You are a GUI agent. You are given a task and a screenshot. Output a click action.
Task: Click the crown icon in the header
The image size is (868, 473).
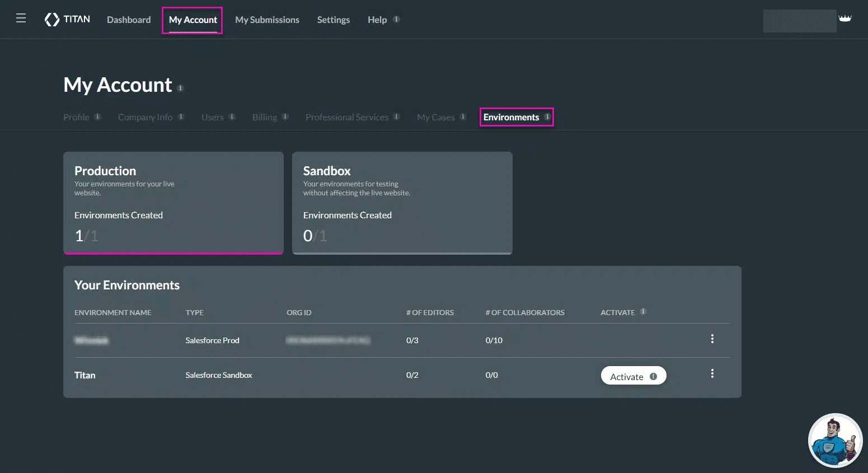(x=844, y=18)
